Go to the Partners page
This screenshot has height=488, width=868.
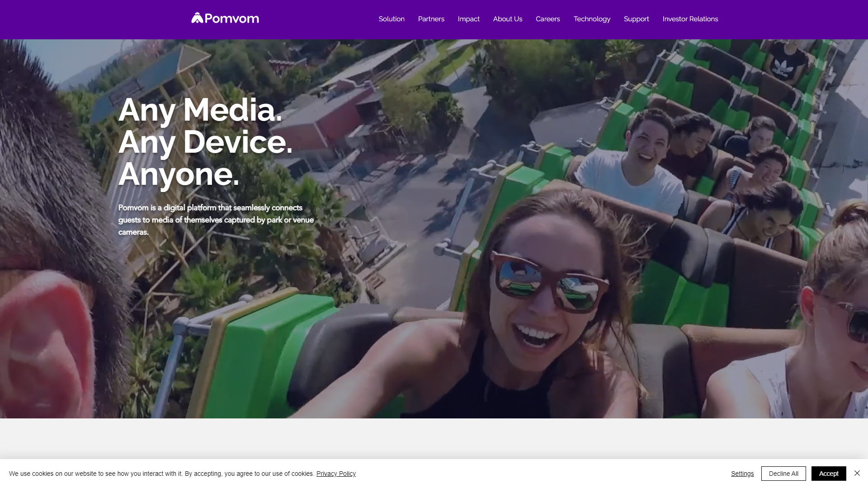[x=431, y=19]
